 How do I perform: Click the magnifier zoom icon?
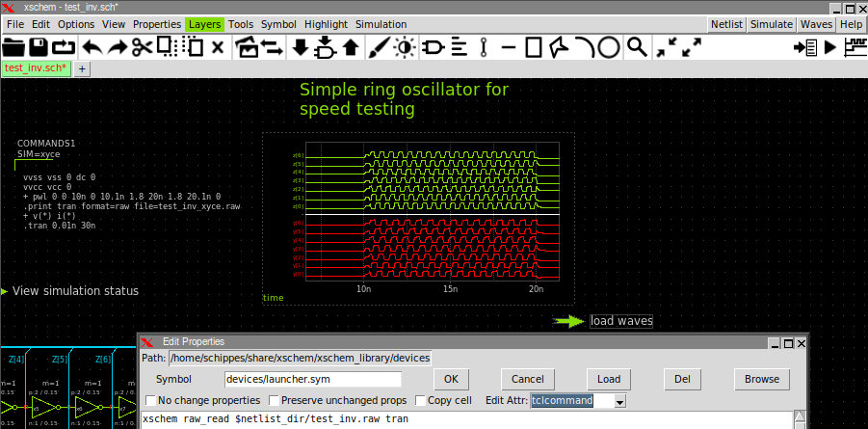636,46
